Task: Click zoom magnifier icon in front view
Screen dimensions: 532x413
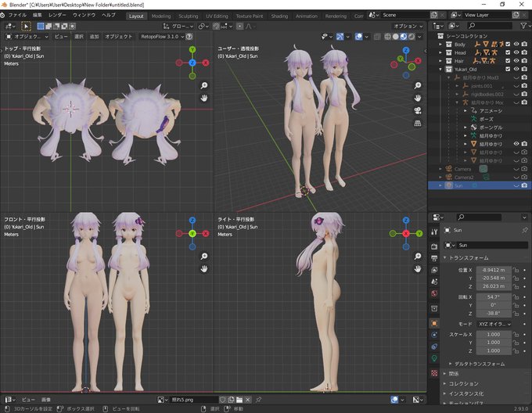Action: (204, 256)
